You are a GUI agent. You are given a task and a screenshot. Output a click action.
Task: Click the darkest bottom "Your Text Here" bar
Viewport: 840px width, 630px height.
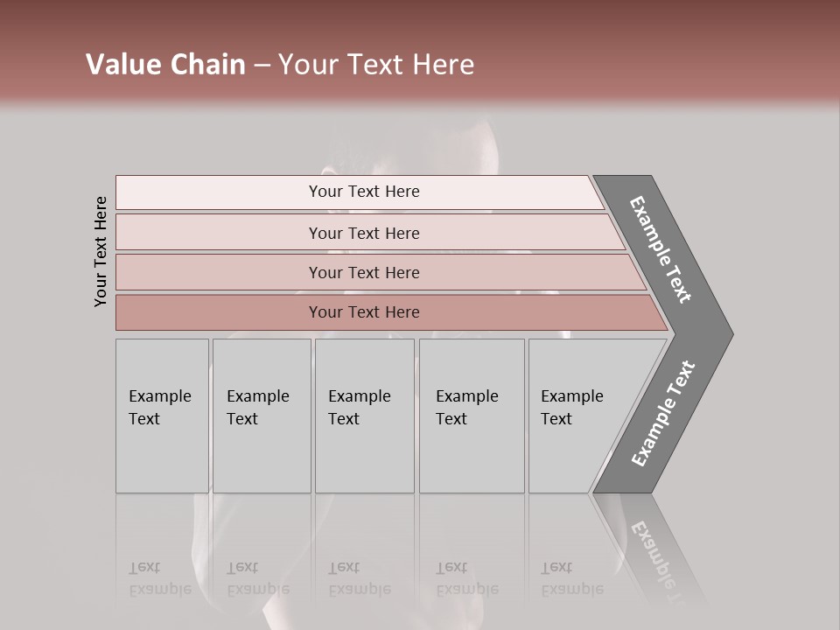363,312
